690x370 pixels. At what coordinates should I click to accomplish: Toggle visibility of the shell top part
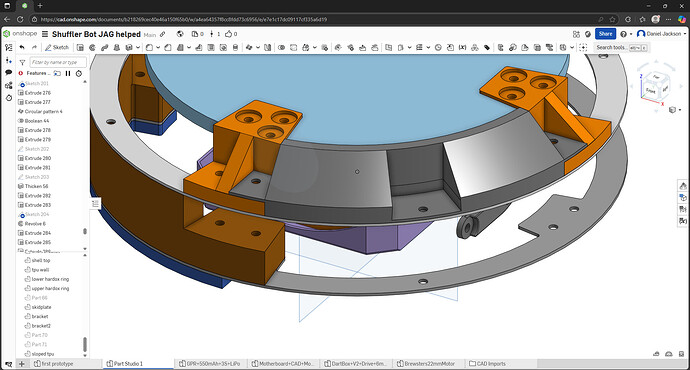(27, 260)
